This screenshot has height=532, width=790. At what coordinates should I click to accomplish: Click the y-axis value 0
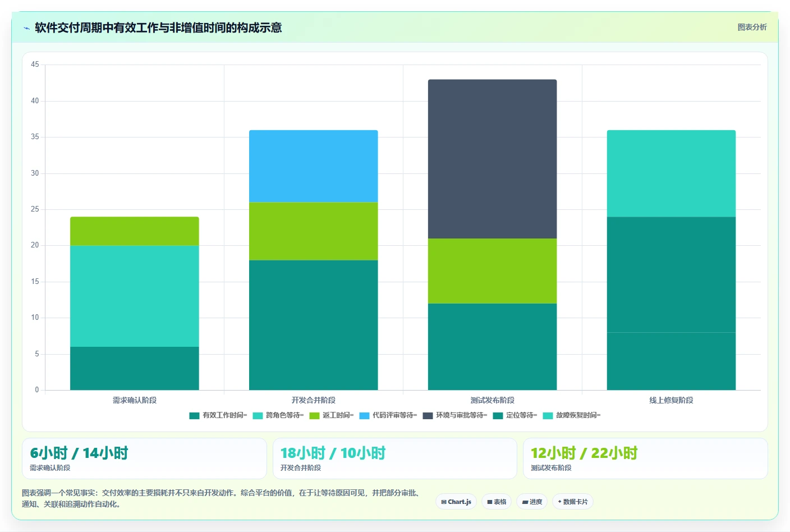tap(37, 390)
